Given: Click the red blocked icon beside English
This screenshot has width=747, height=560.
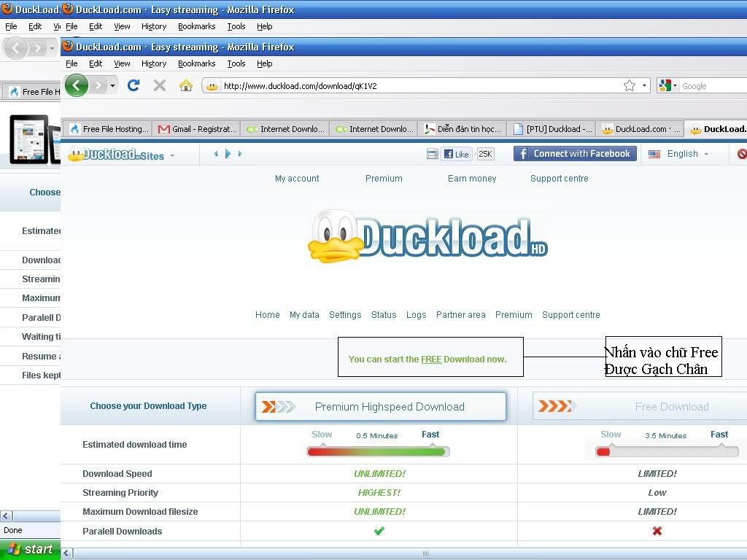Looking at the screenshot, I should 742,154.
